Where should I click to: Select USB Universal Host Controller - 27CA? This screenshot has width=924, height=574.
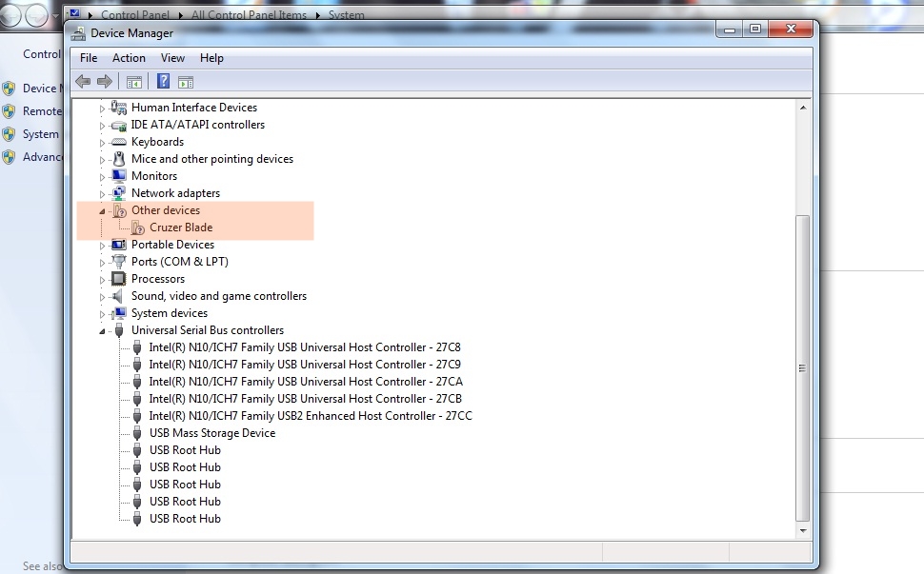(x=306, y=382)
